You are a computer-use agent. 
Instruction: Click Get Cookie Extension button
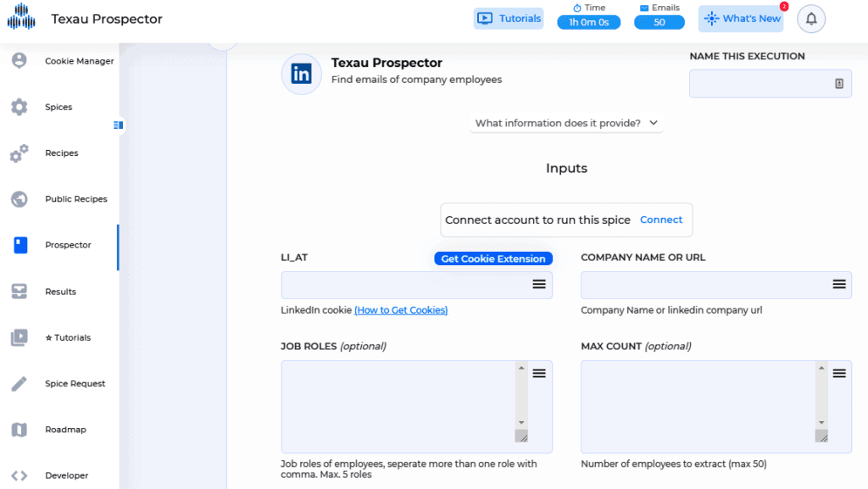click(493, 258)
